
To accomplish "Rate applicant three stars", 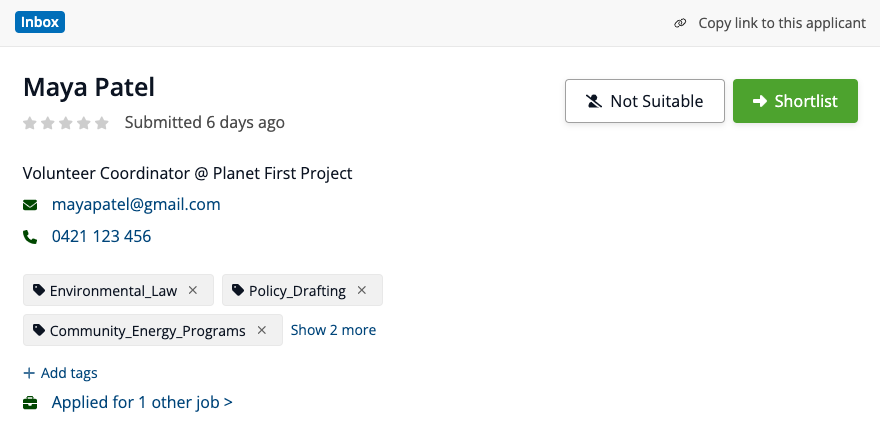I will (x=66, y=123).
